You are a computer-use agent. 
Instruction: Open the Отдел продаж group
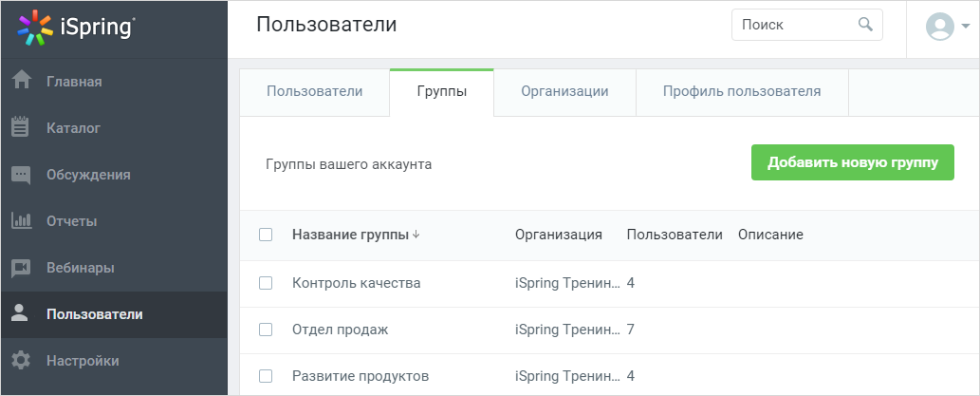pos(340,330)
